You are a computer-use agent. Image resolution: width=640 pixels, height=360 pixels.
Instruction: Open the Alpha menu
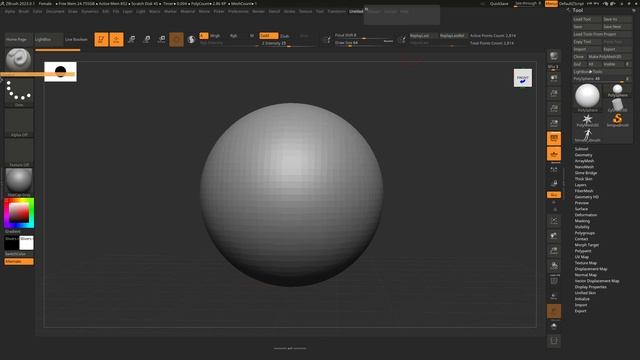pyautogui.click(x=10, y=11)
